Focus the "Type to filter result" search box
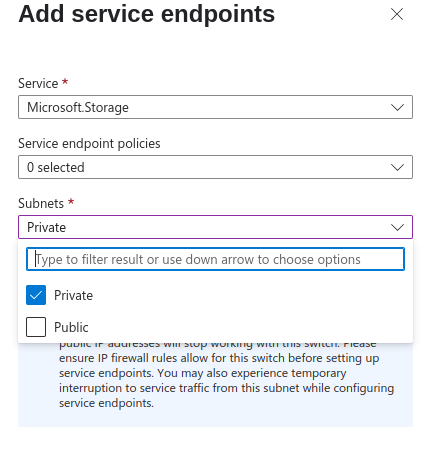This screenshot has height=457, width=425. 215,259
